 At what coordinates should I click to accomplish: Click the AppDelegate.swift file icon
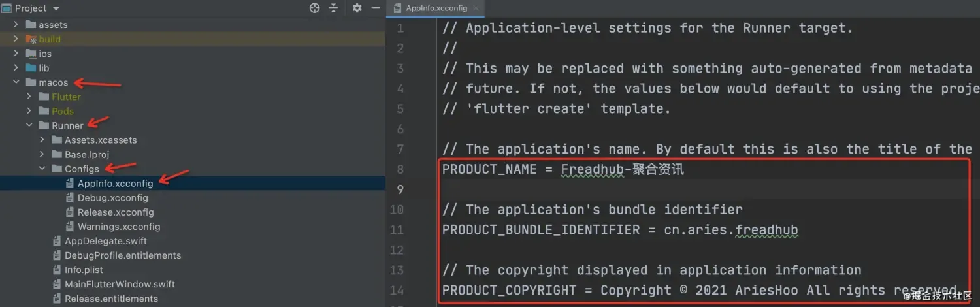[57, 241]
